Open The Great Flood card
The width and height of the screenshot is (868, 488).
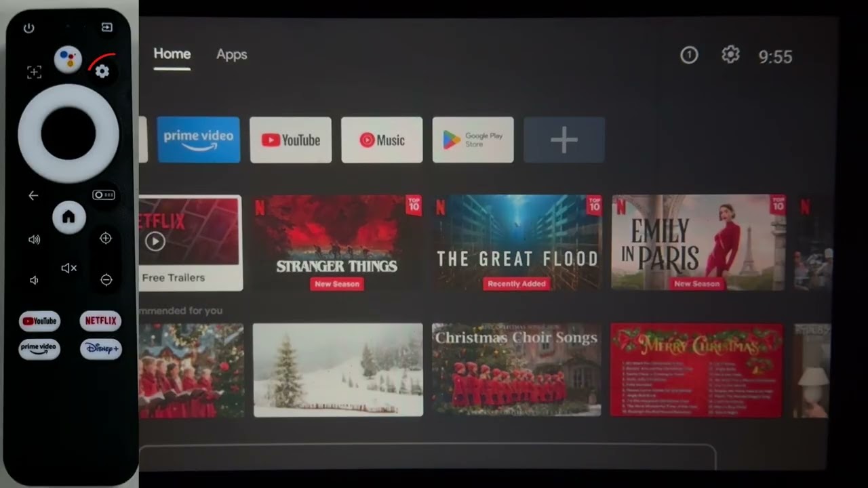click(x=517, y=243)
